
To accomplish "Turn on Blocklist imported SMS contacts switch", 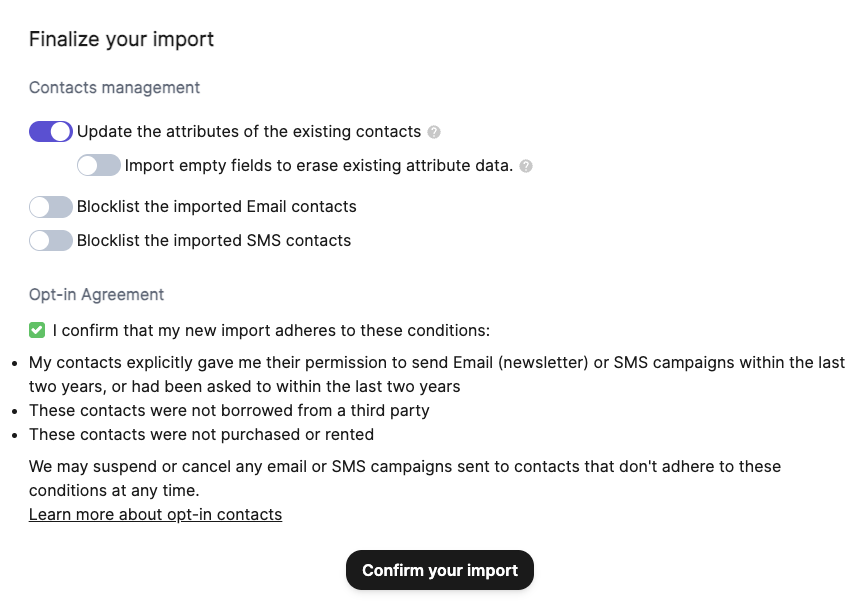I will click(51, 240).
